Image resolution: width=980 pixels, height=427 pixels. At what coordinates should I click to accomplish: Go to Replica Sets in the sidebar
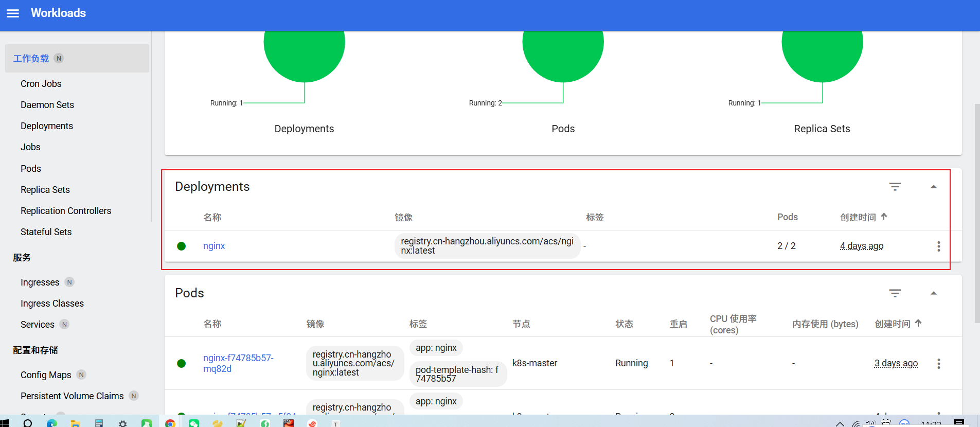pos(45,190)
